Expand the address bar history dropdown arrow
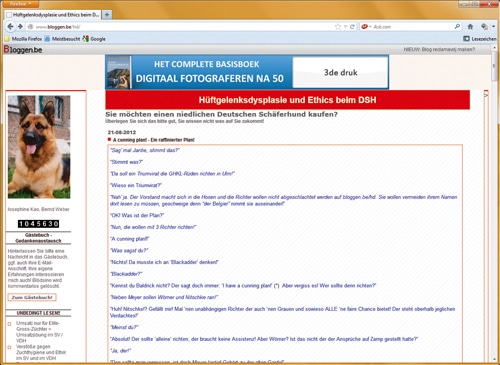 click(345, 27)
